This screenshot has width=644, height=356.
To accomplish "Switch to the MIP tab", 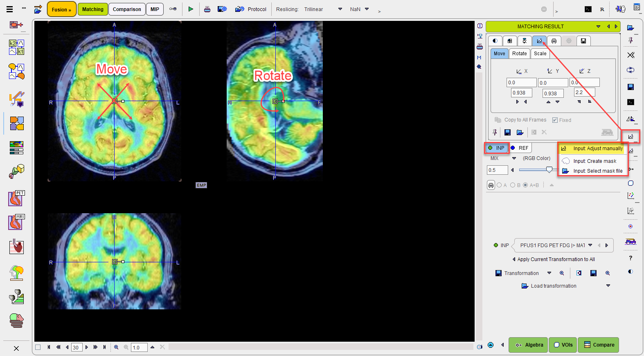I will (x=155, y=9).
